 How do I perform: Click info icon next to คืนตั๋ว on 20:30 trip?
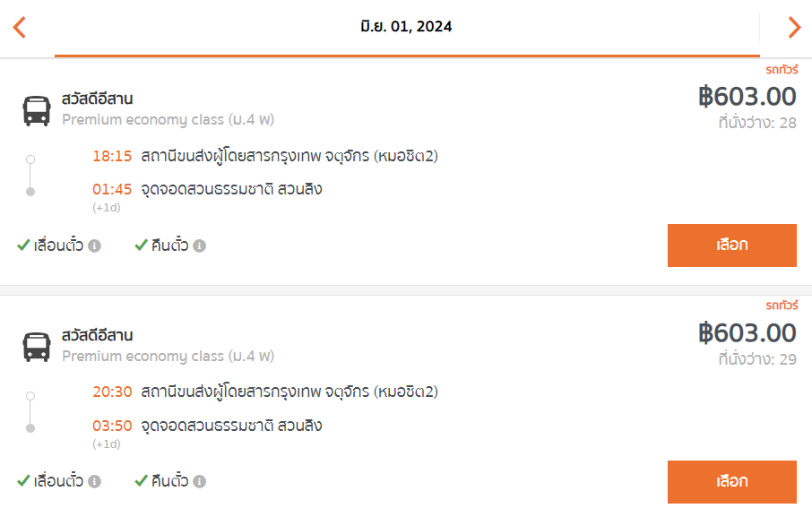pyautogui.click(x=199, y=482)
